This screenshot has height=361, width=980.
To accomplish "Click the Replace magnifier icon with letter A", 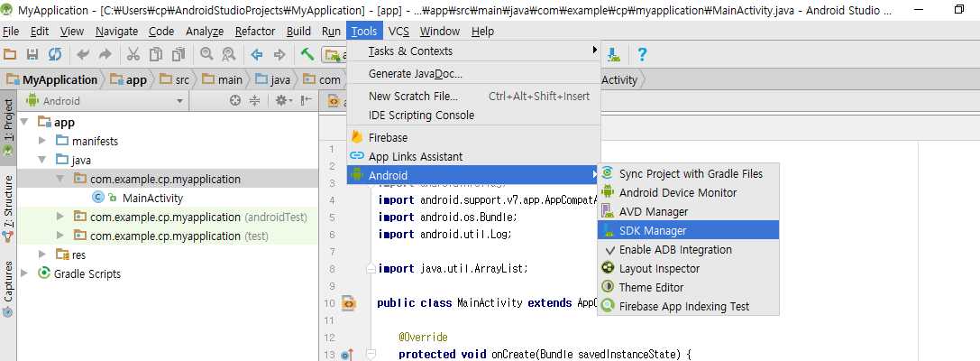I will (x=229, y=54).
